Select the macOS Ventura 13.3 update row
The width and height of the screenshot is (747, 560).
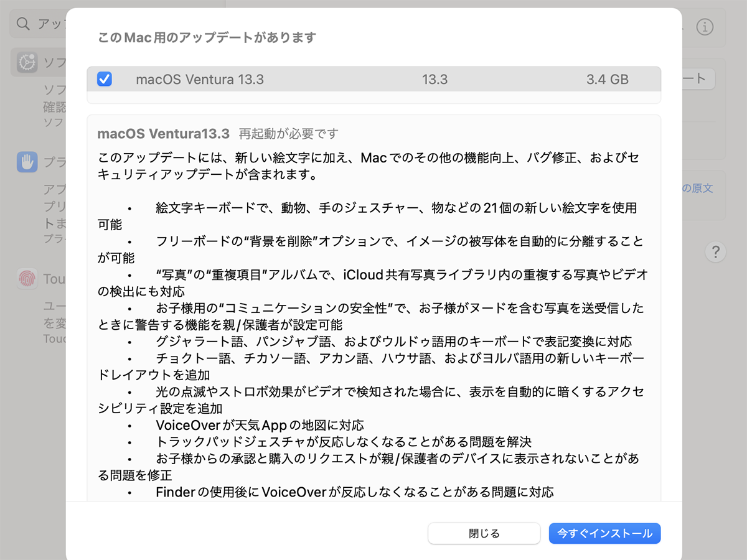click(x=311, y=79)
